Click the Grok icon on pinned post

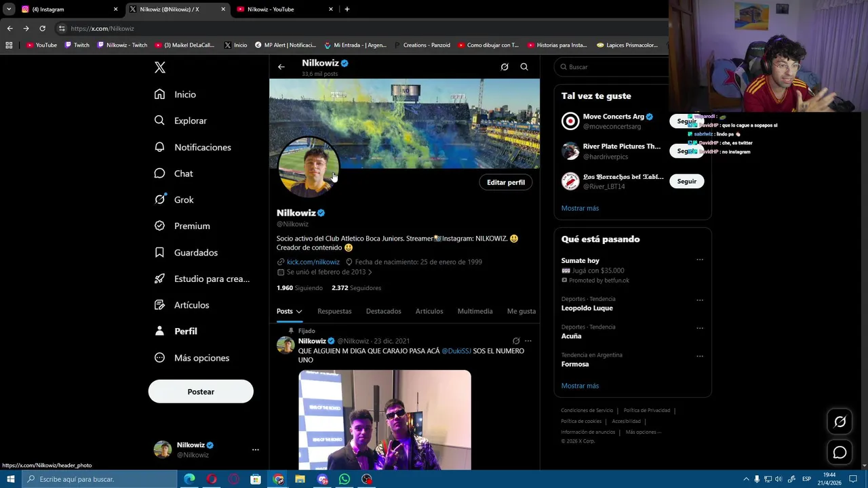(516, 341)
